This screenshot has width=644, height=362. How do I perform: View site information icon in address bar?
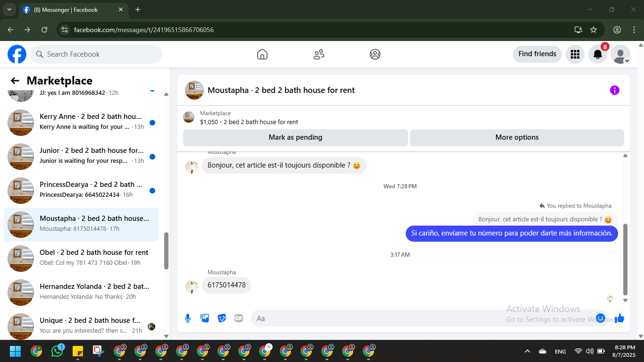coord(65,30)
